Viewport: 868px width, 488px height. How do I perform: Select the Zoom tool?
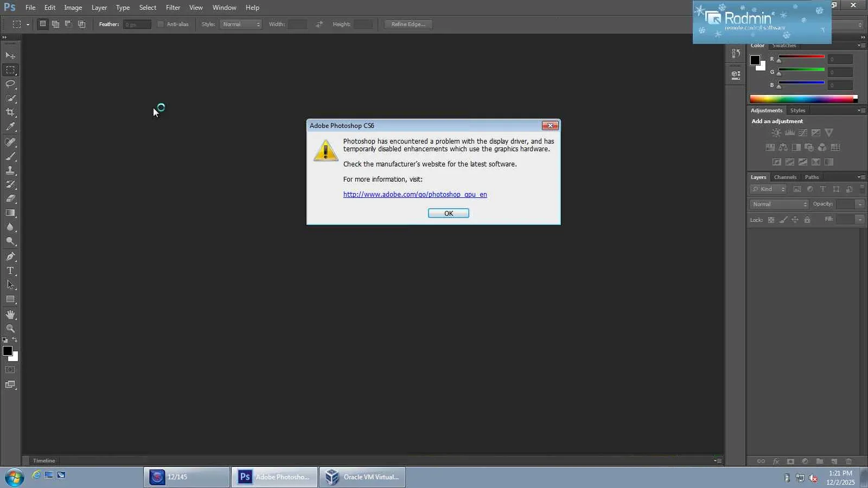10,329
